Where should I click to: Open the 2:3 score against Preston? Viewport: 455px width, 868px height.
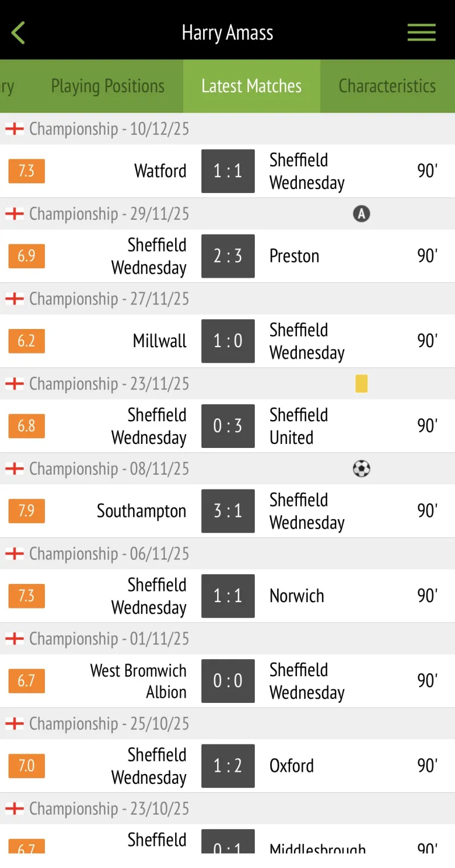(227, 256)
